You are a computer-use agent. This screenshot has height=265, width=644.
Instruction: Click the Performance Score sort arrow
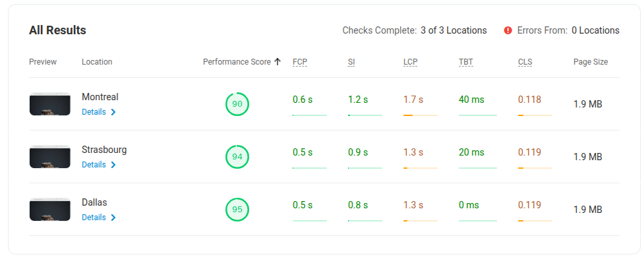click(278, 62)
